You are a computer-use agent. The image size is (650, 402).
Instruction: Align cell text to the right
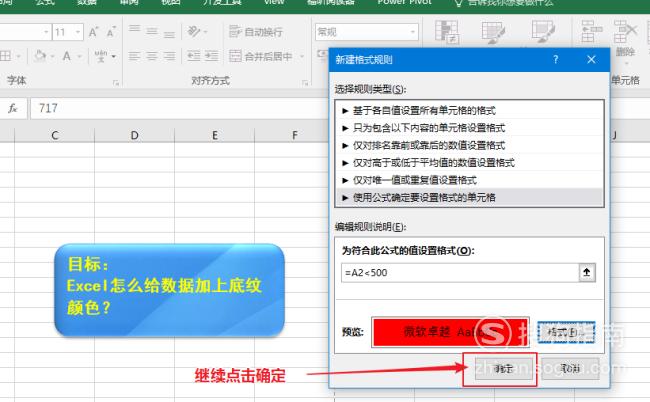[169, 56]
